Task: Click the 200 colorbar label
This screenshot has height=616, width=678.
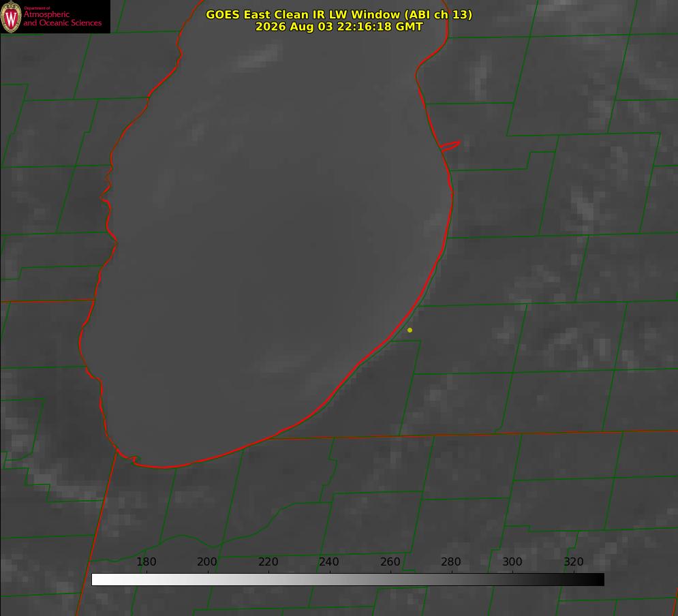Action: (x=207, y=561)
